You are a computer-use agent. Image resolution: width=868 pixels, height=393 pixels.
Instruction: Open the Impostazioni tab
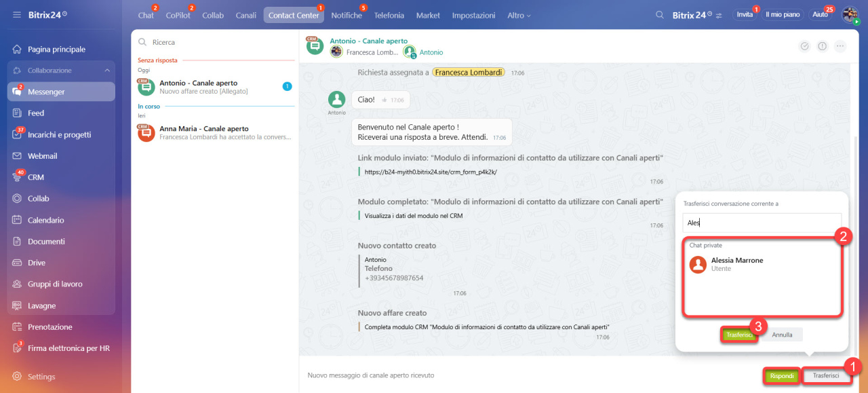[x=473, y=15]
